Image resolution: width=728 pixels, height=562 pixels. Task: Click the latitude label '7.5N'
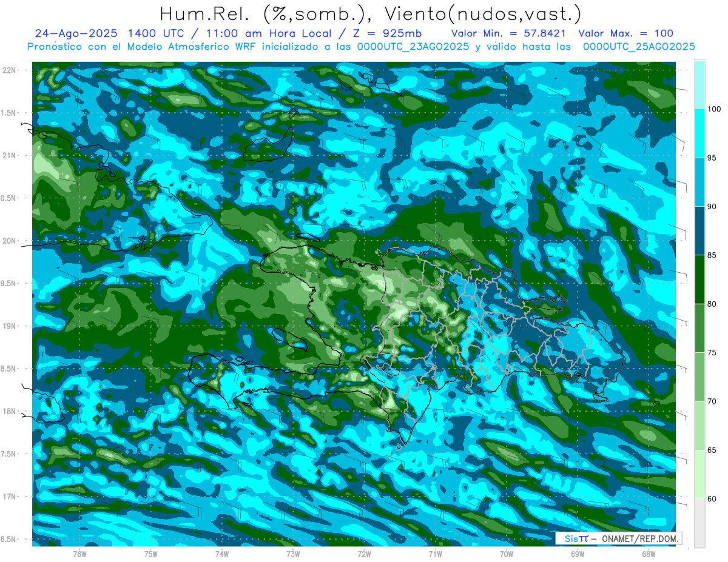coord(8,454)
